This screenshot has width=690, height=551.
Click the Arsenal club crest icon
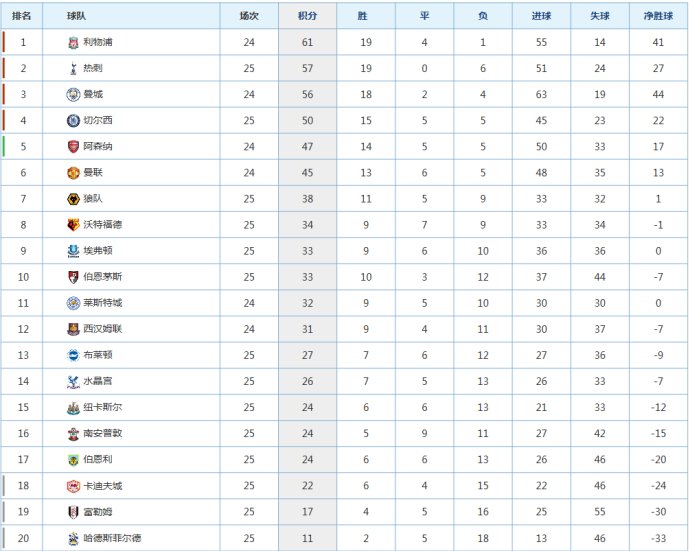(73, 147)
